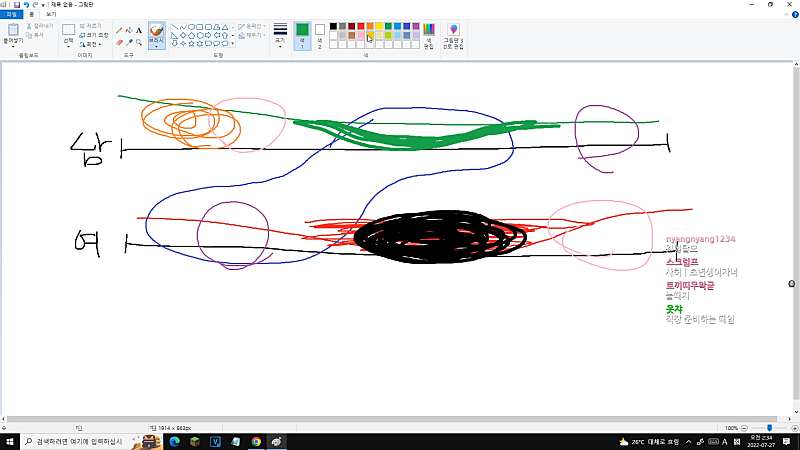The image size is (800, 450).
Task: Open the notification center icon
Action: tap(786, 442)
